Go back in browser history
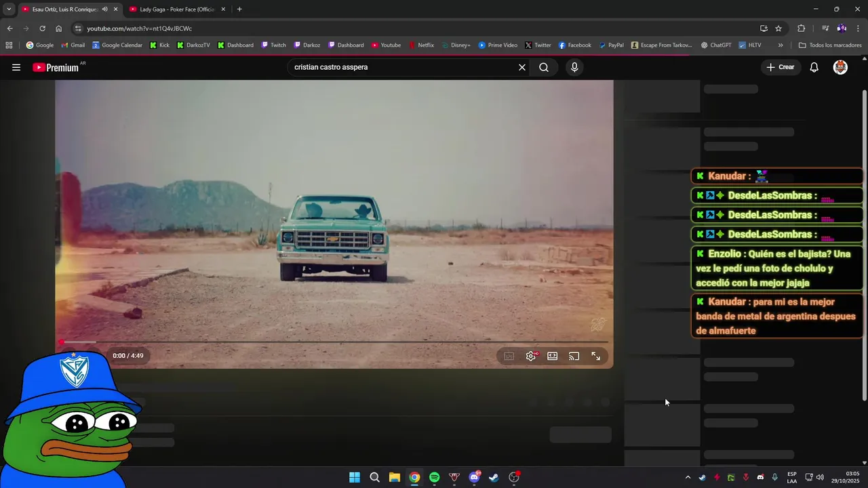This screenshot has width=868, height=488. (x=9, y=28)
